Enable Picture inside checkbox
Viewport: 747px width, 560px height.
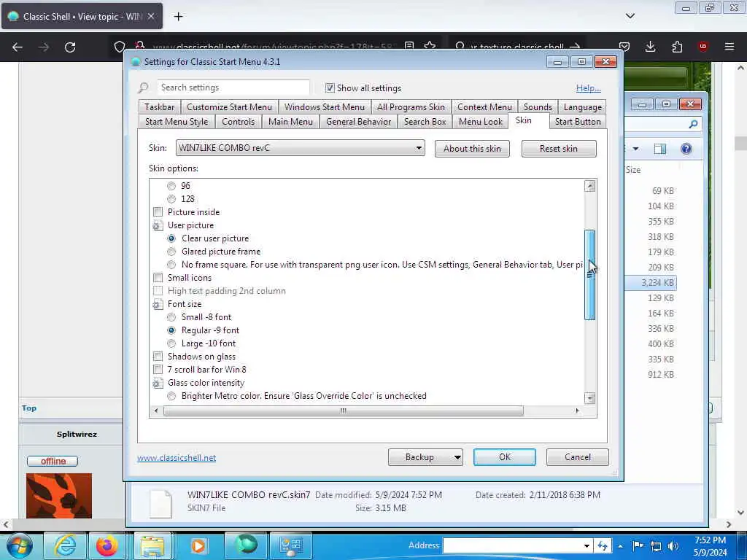[158, 212]
